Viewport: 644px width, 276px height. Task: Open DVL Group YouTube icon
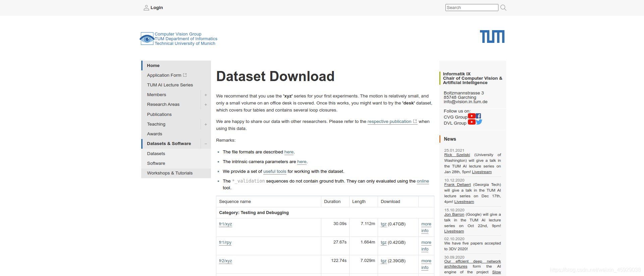coord(472,122)
